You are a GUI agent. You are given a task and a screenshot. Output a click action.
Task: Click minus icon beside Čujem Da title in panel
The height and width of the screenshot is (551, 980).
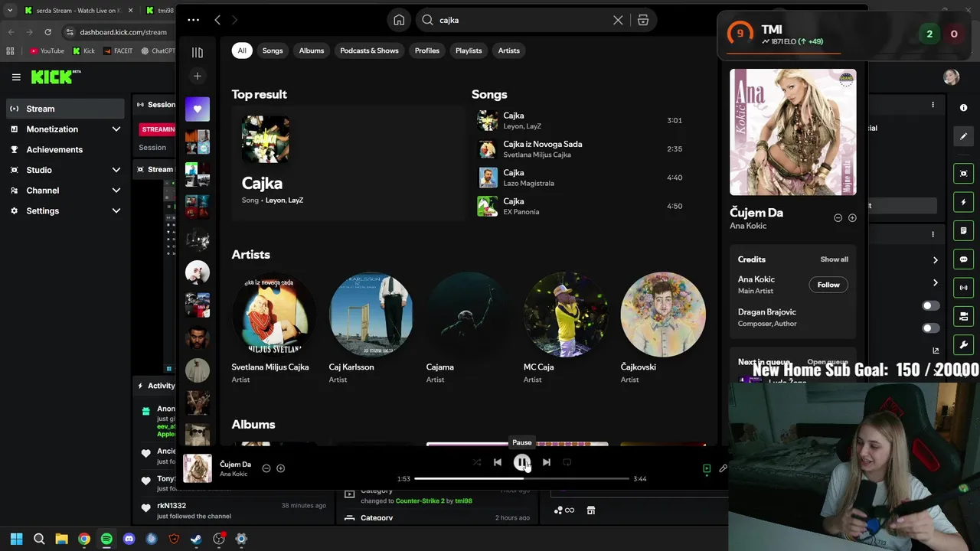tap(838, 218)
